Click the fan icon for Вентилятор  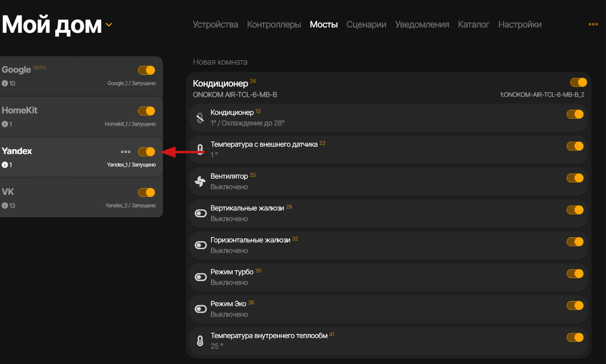[x=200, y=181]
